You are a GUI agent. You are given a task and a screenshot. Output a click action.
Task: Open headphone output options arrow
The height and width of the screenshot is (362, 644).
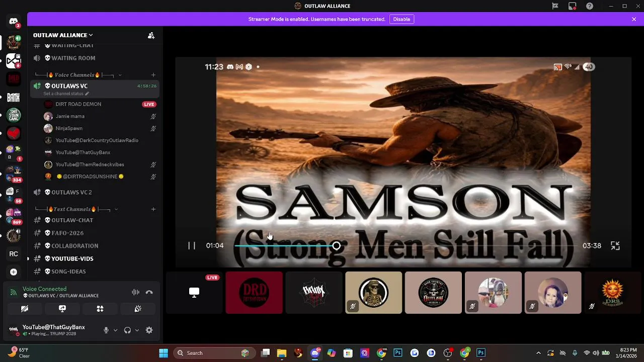coord(137,330)
